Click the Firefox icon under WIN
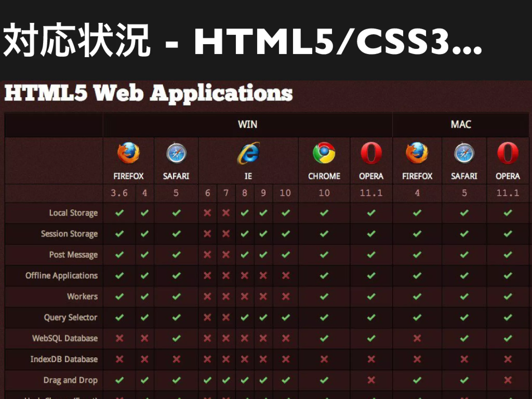Image resolution: width=532 pixels, height=399 pixels. (129, 153)
